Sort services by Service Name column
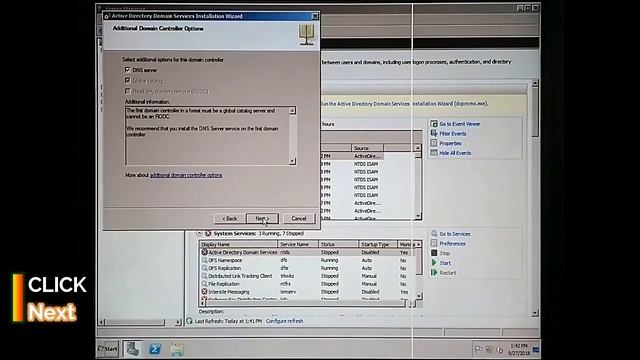Screen dimensions: 640x360 click(x=298, y=244)
